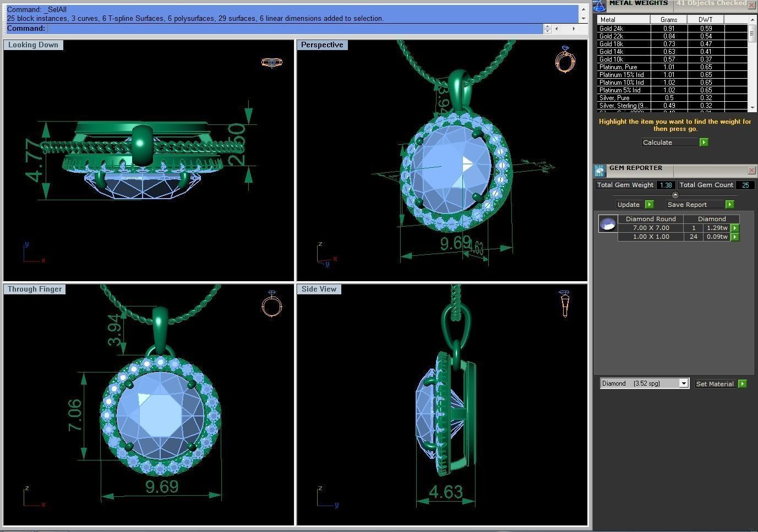Screen dimensions: 758x532
Task: Select the Perspective viewport tab label
Action: pyautogui.click(x=322, y=45)
